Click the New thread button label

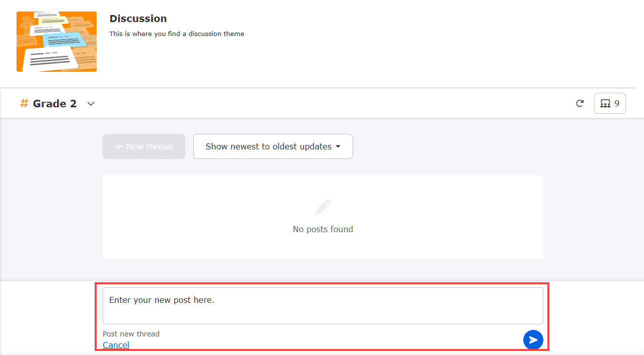click(149, 146)
